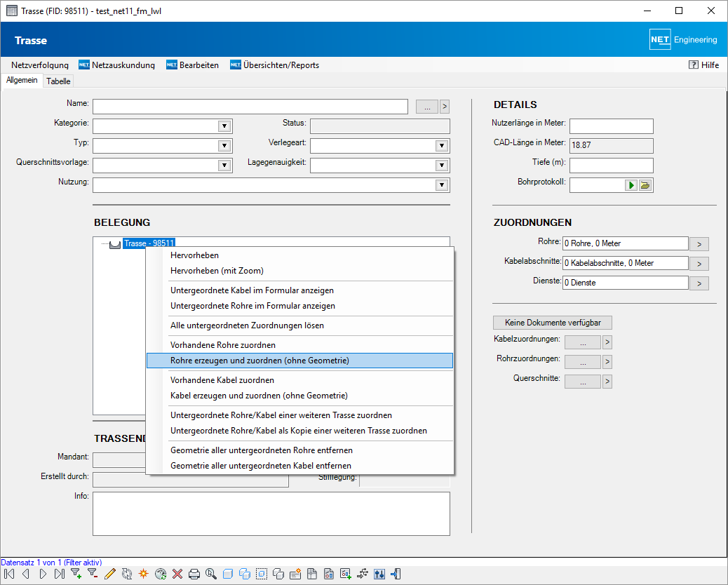Switch to the Tabelle tab
Viewport: 728px width, 585px height.
click(58, 81)
